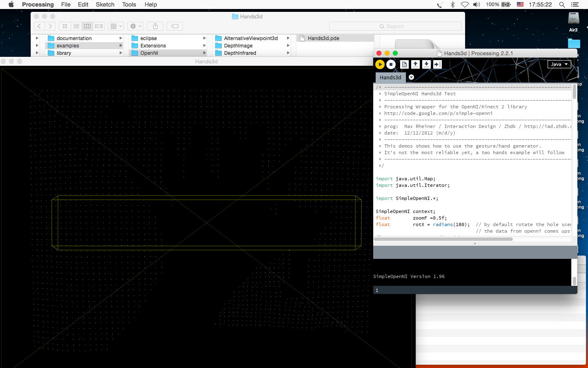588x368 pixels.
Task: Stop the running sketch
Action: (x=391, y=64)
